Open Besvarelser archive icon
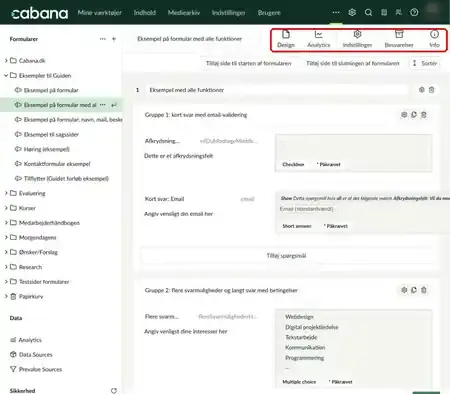 tap(399, 34)
